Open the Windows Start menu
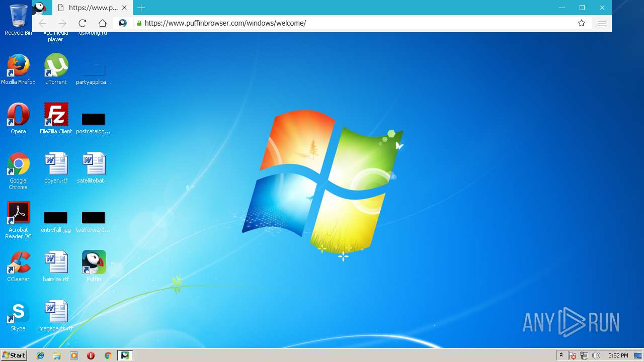Screen dimensions: 644x362 tap(14, 355)
